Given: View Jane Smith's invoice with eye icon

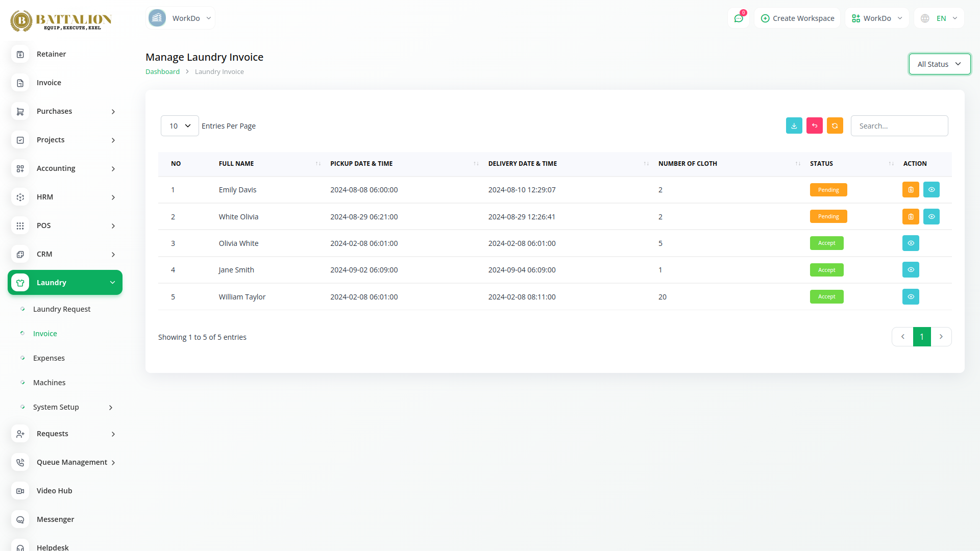Looking at the screenshot, I should [x=911, y=270].
